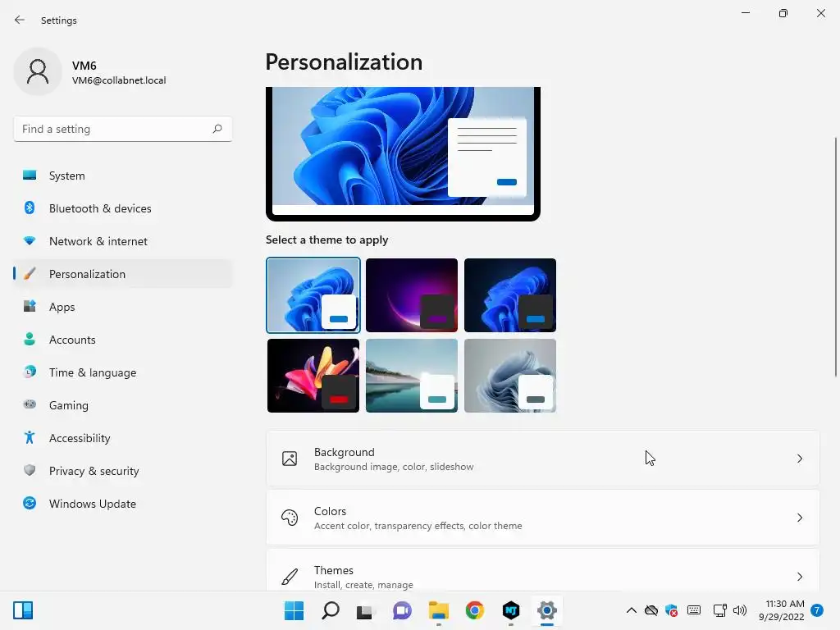Expand the Colors settings chevron

tap(799, 518)
